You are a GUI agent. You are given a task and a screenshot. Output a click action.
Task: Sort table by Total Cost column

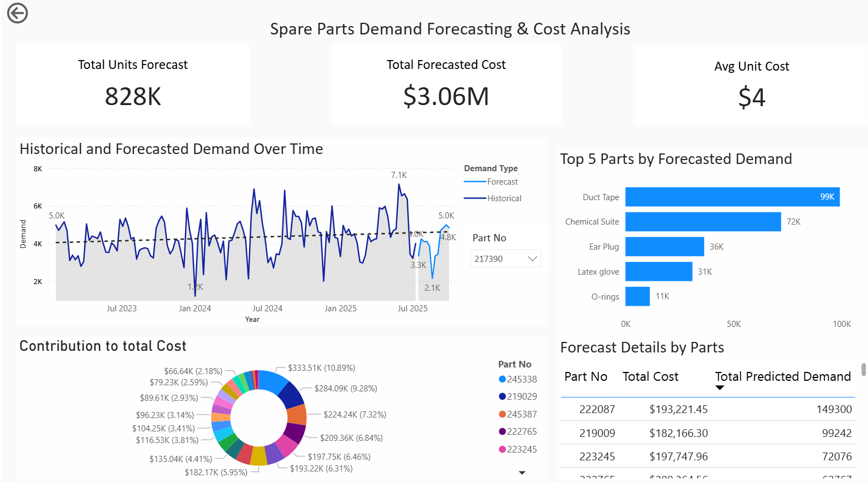tap(650, 376)
